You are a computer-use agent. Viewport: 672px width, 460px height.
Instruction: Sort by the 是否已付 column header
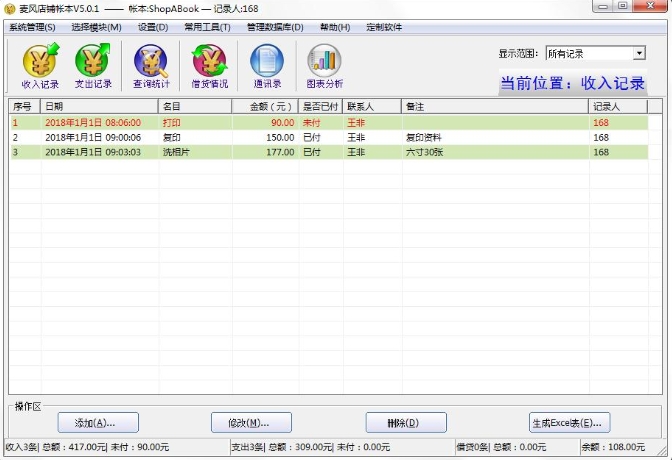tap(321, 106)
